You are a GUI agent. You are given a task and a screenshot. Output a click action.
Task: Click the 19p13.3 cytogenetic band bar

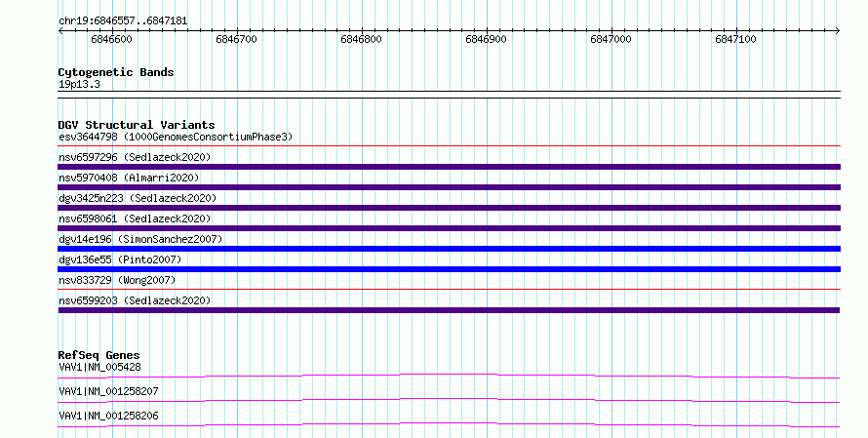point(449,95)
